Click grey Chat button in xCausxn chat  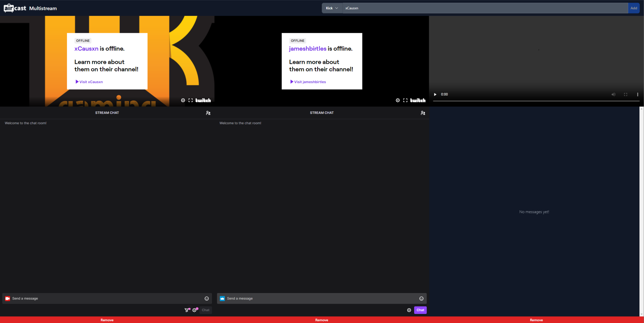206,310
